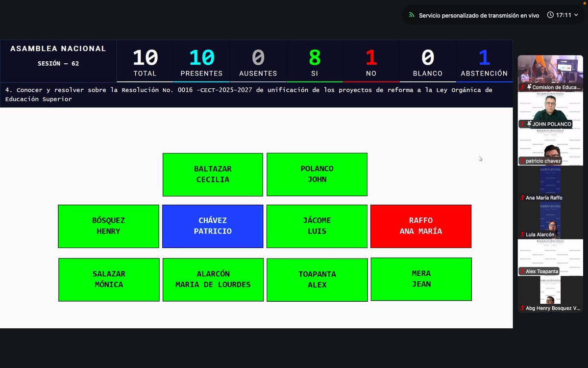Image resolution: width=588 pixels, height=368 pixels.
Task: Click the blue CHÁVEZ PATRICIO abstention box
Action: click(213, 226)
